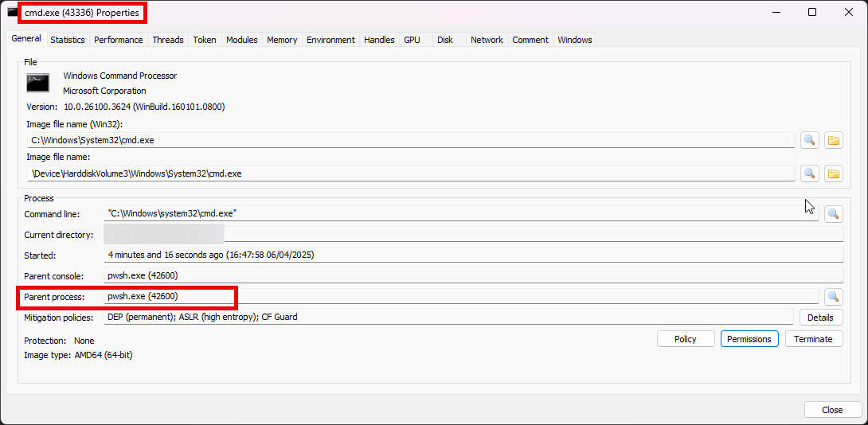Open the Network tab
868x425 pixels.
point(487,40)
